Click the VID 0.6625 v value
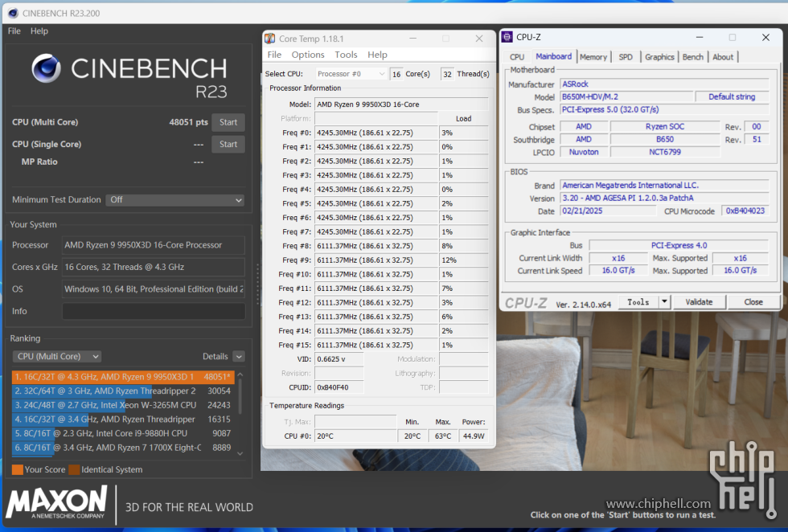 [339, 359]
